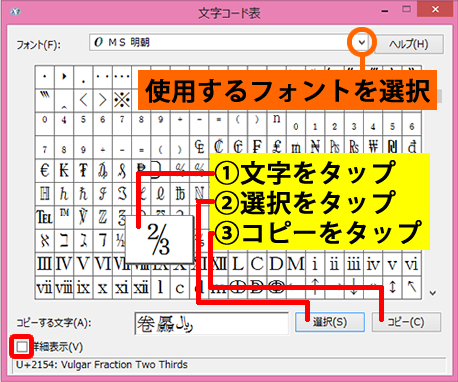Enable the 詳細表示(V) advanced view checkbox

[x=22, y=347]
